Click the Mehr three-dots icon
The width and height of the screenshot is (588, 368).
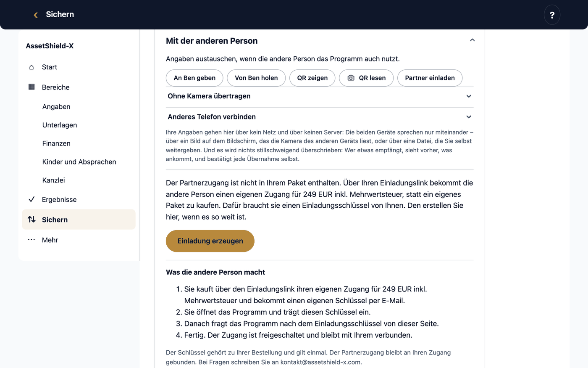point(31,240)
